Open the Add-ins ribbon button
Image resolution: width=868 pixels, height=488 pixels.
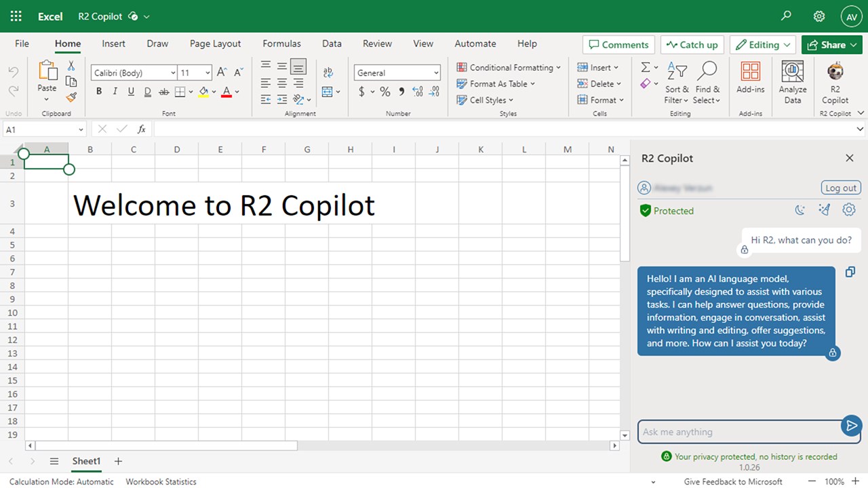click(x=750, y=78)
